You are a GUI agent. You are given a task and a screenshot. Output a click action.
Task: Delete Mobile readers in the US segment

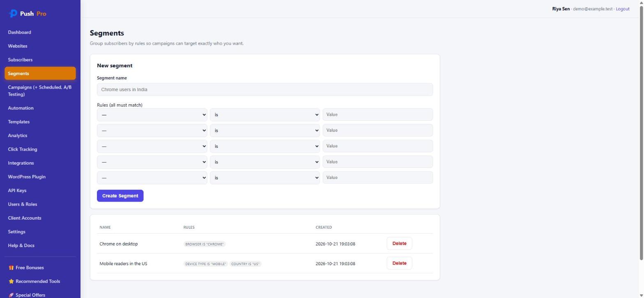click(x=399, y=263)
